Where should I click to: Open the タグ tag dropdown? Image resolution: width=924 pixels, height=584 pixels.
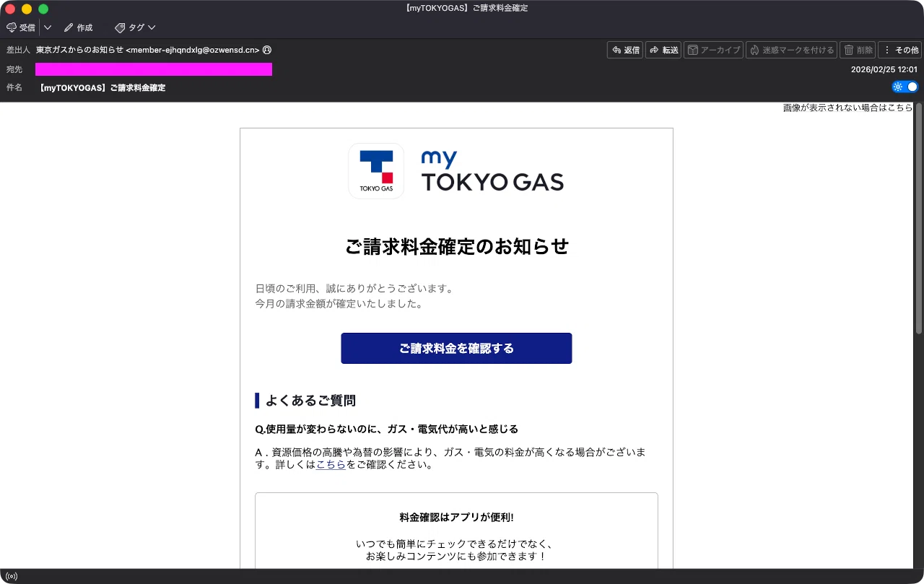[x=135, y=27]
